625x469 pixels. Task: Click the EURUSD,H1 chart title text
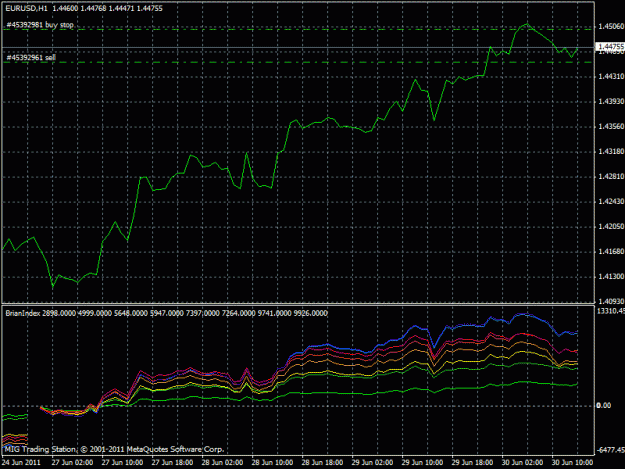pos(26,8)
